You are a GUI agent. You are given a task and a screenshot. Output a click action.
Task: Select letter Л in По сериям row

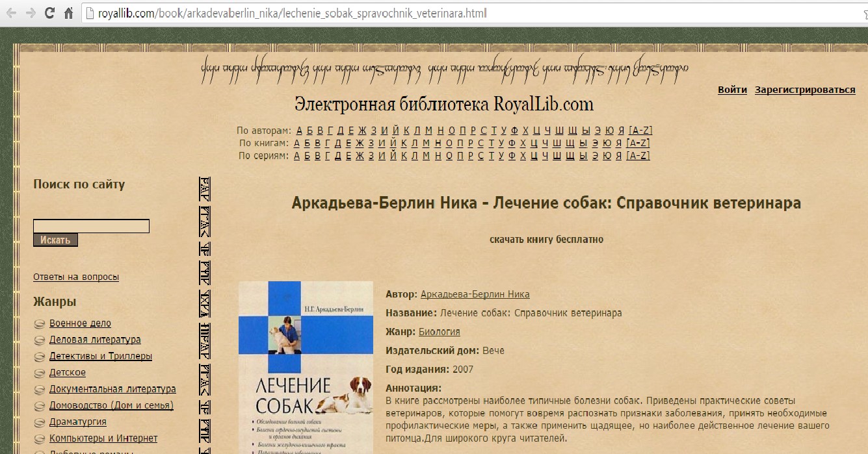pos(415,156)
